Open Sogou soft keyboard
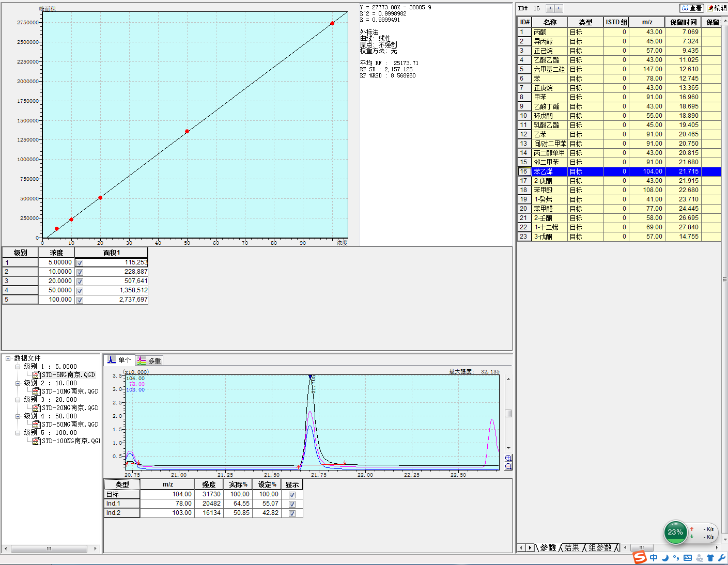The height and width of the screenshot is (565, 728). click(688, 558)
